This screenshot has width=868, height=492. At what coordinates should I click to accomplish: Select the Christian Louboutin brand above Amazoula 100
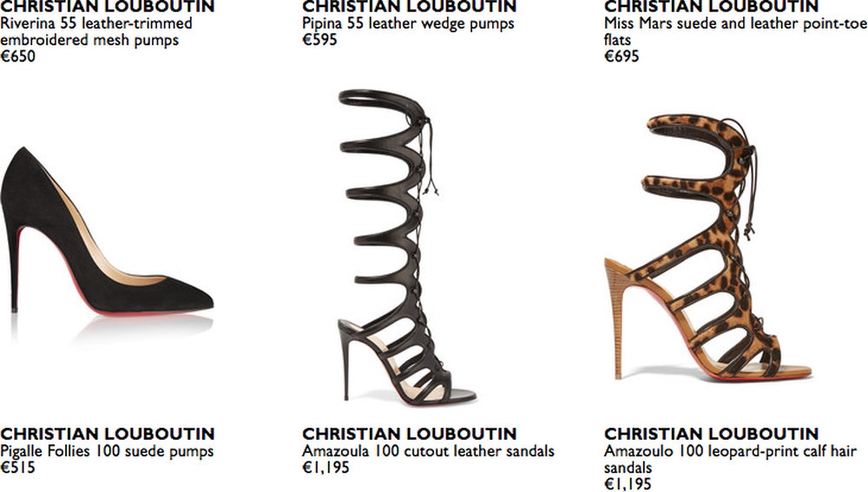[x=409, y=434]
